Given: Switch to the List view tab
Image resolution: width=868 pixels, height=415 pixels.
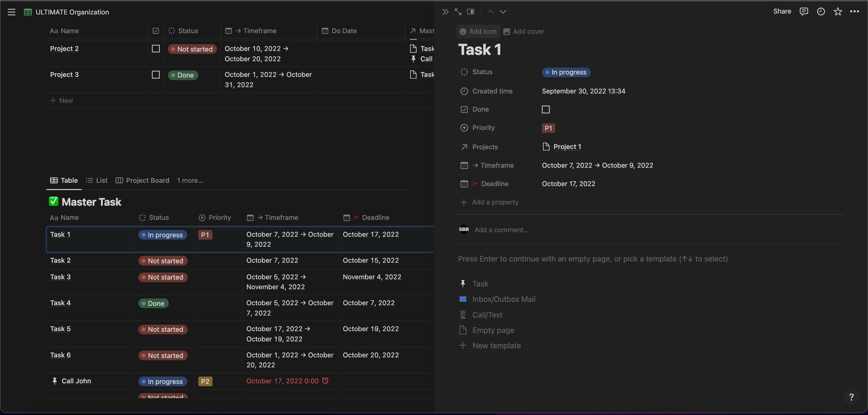Looking at the screenshot, I should coord(97,180).
